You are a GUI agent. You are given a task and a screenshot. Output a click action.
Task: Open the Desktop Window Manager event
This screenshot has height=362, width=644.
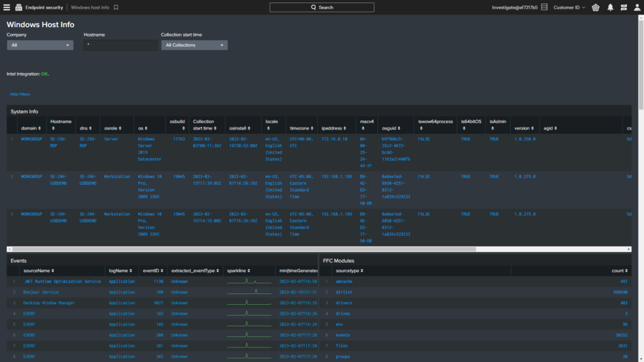(x=49, y=303)
